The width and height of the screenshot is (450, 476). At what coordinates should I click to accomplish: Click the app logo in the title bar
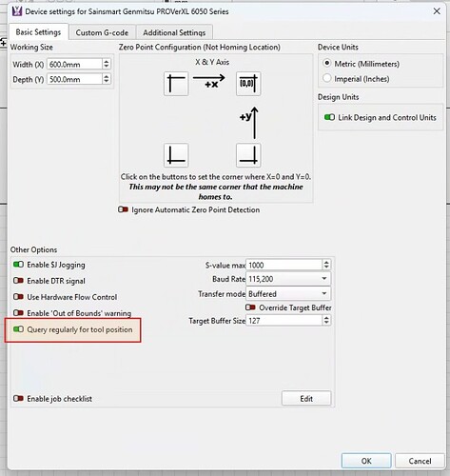pyautogui.click(x=17, y=11)
